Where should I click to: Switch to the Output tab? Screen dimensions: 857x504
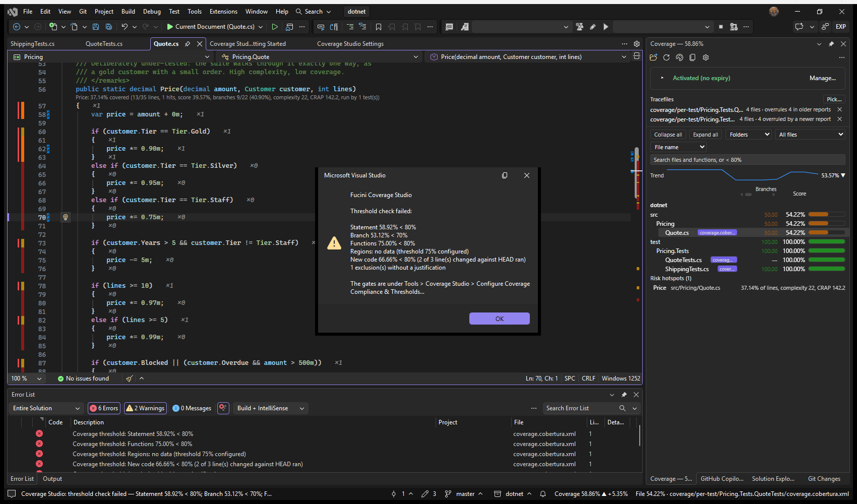point(52,479)
